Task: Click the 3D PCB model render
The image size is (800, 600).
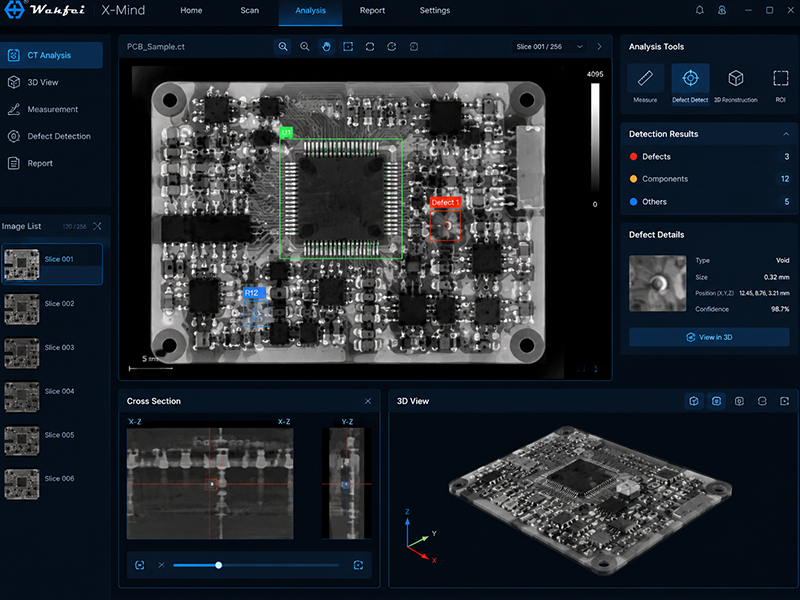Action: [x=590, y=500]
